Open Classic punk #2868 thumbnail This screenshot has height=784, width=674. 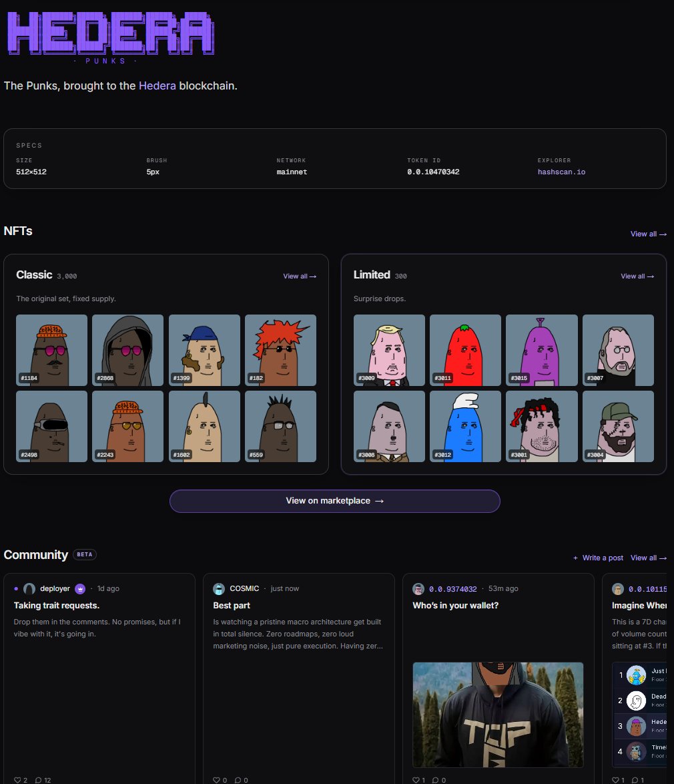coord(127,350)
